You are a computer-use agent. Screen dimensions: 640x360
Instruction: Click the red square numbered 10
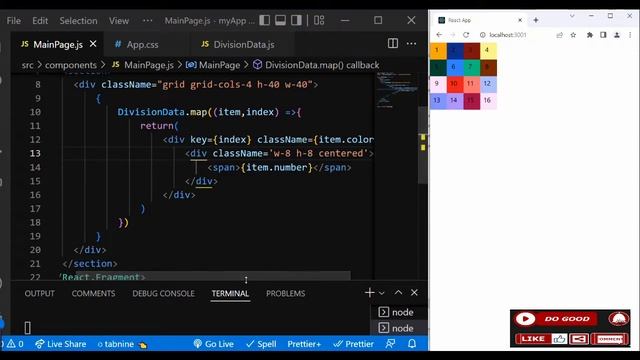(x=454, y=84)
